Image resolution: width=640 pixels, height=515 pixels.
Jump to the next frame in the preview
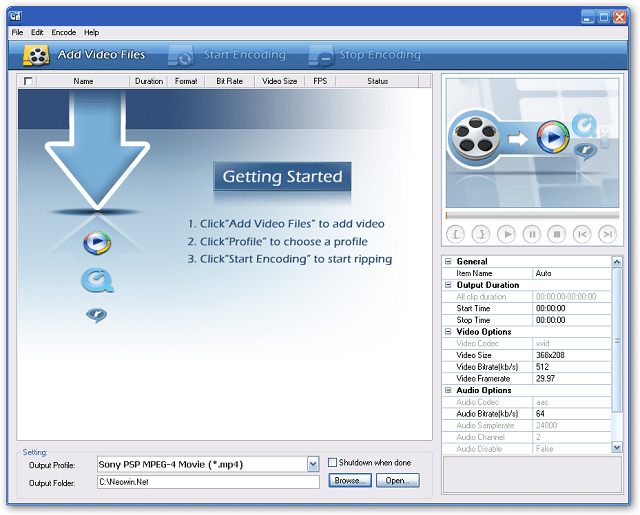click(607, 234)
